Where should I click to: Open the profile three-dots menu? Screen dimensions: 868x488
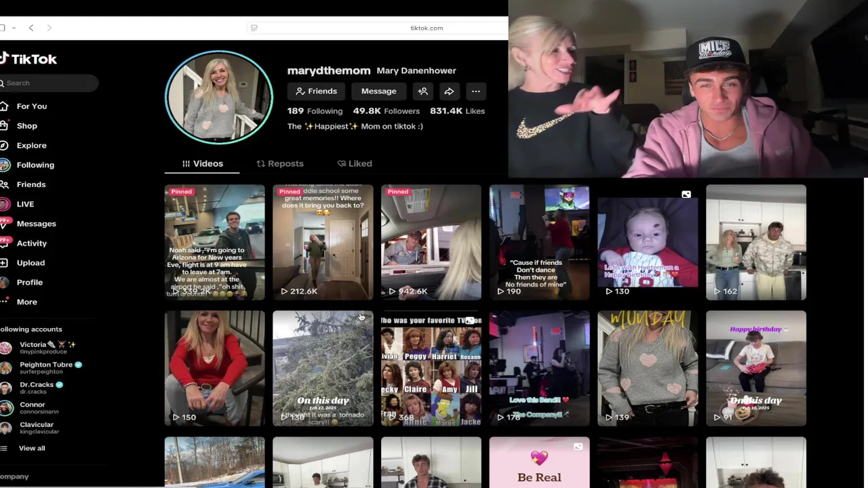coord(476,91)
